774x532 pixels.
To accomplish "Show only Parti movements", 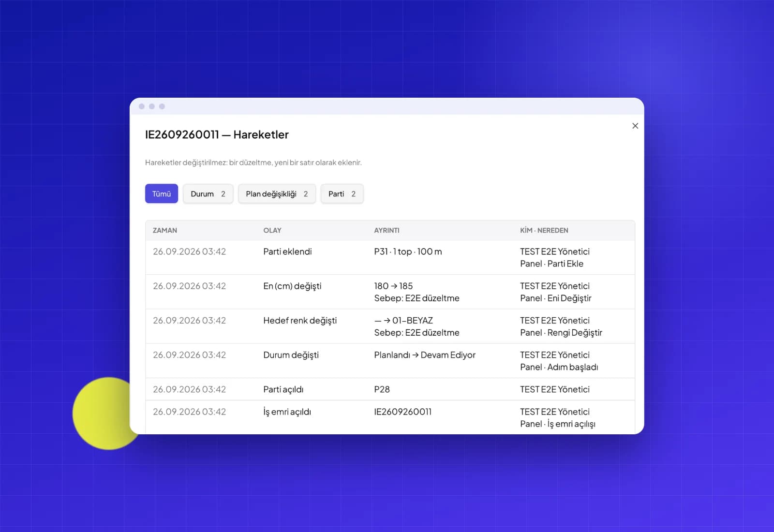I will (342, 193).
